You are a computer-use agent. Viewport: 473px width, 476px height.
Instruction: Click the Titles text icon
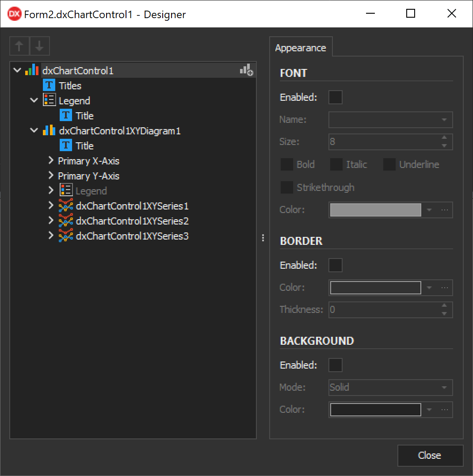49,86
